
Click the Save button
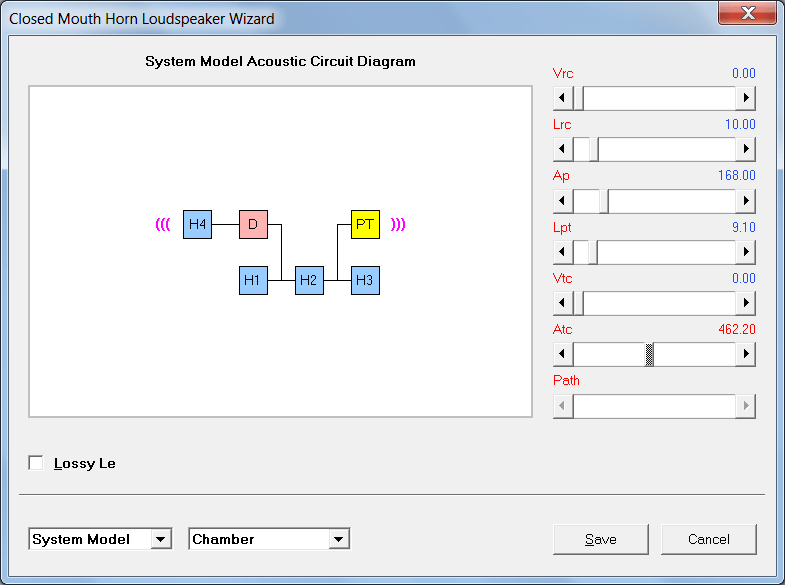point(601,539)
